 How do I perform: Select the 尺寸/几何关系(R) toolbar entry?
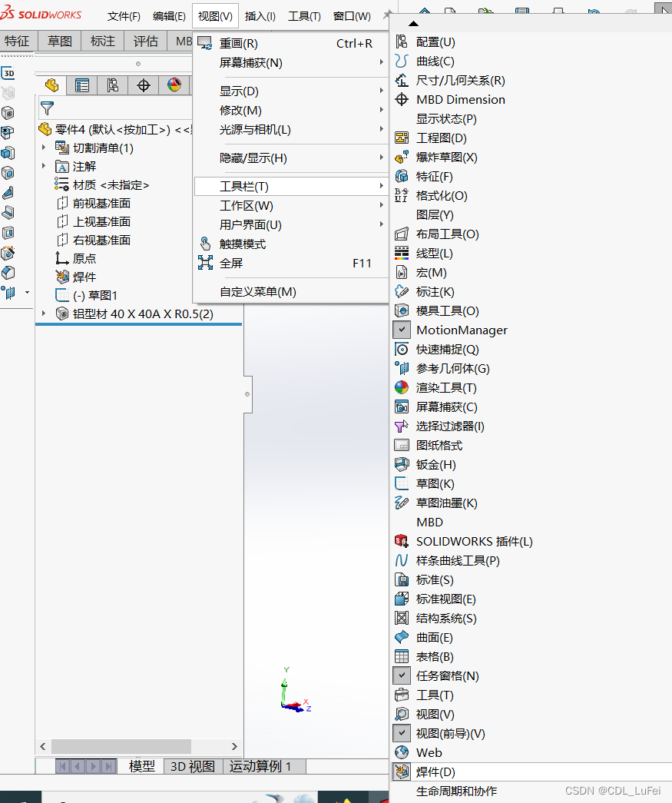460,81
